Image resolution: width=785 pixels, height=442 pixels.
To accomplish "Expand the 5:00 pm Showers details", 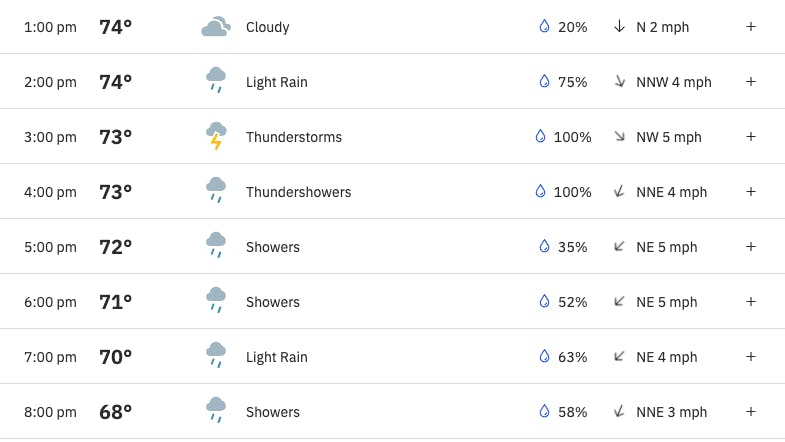I will tap(750, 247).
